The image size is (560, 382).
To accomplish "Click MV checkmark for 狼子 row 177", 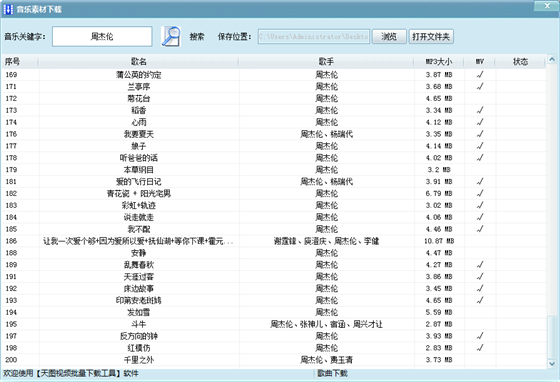I will [480, 146].
